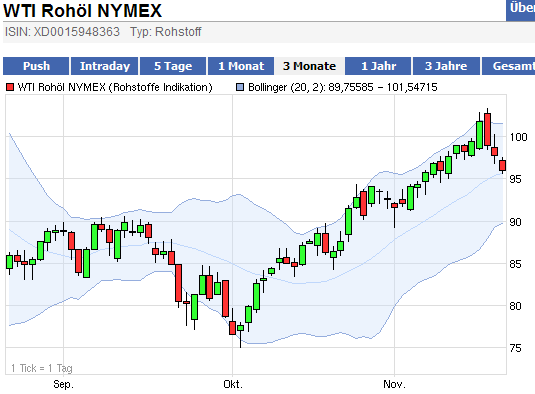Click the Okt. date axis label
The image size is (535, 394).
(x=233, y=384)
